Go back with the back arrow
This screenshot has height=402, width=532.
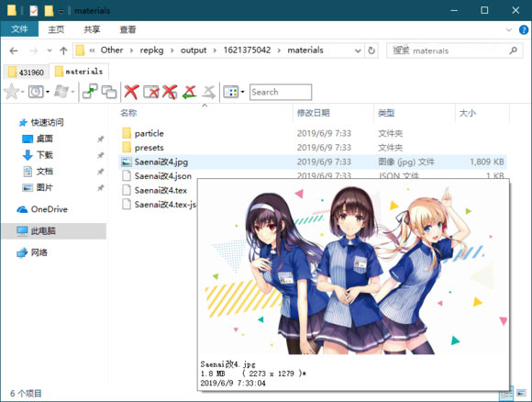click(x=14, y=50)
